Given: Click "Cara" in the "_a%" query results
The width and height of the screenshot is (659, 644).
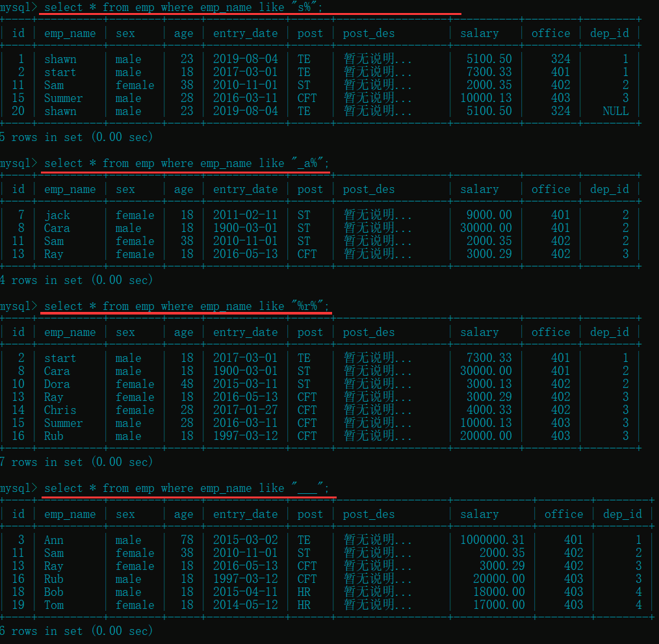Looking at the screenshot, I should [57, 228].
